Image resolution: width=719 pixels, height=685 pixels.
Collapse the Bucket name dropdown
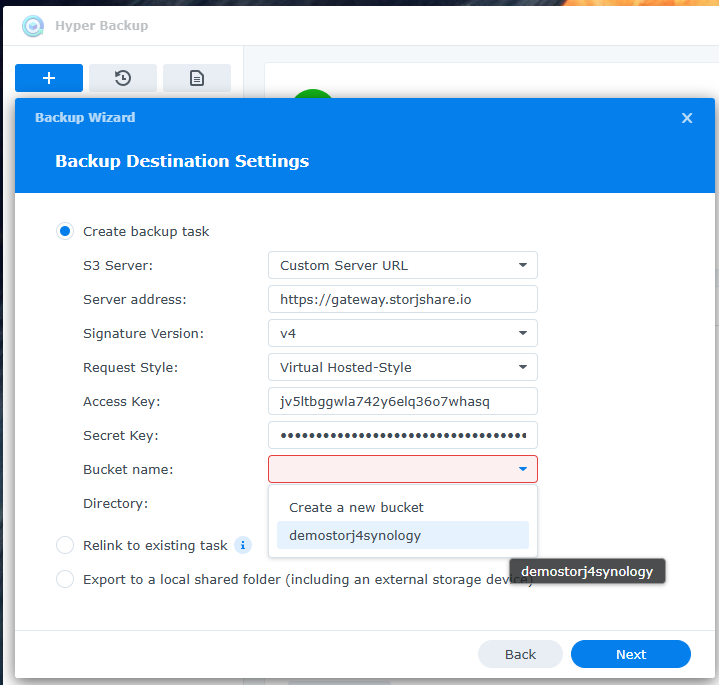pyautogui.click(x=522, y=469)
